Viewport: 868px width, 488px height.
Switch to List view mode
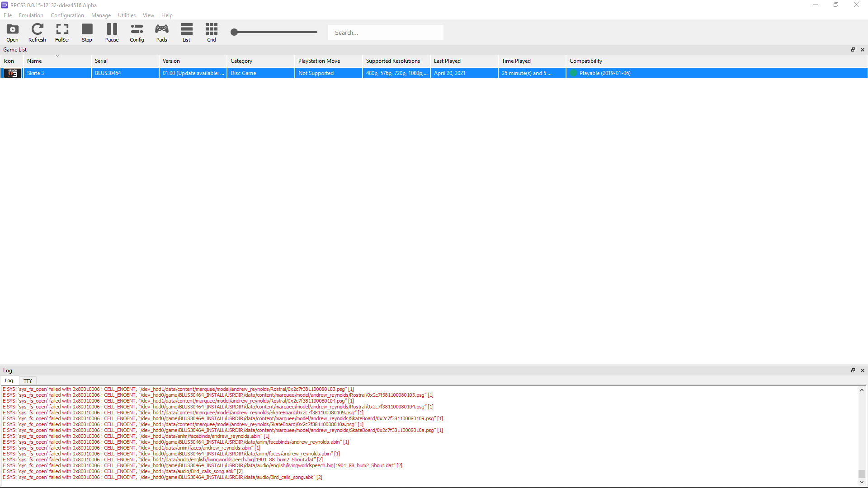coord(186,32)
